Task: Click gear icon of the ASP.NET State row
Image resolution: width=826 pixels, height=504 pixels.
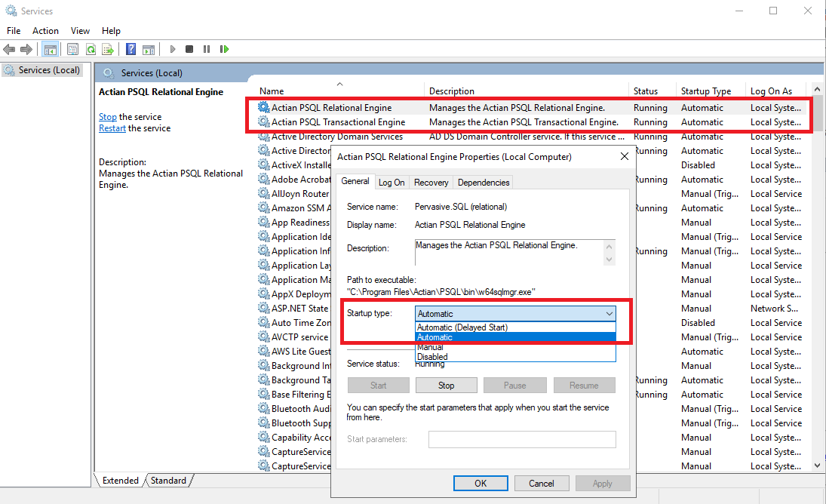Action: pyautogui.click(x=263, y=308)
